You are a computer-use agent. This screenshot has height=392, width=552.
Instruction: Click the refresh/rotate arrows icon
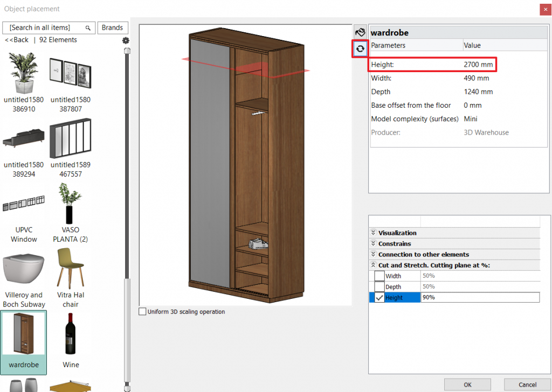coord(360,48)
